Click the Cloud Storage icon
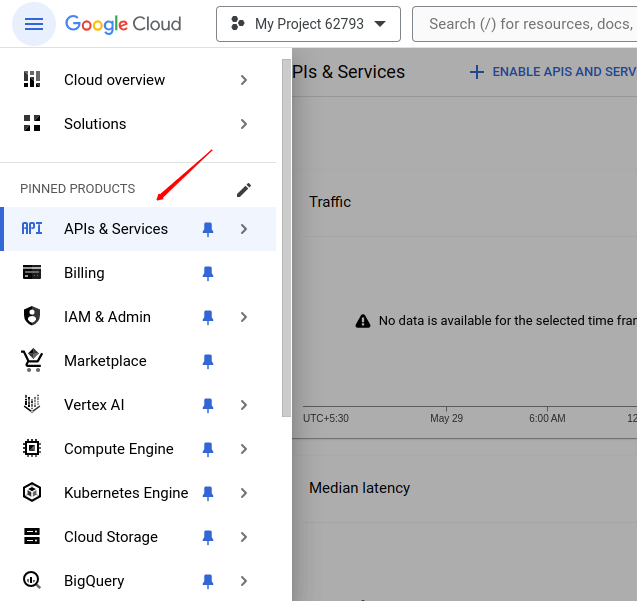This screenshot has width=637, height=601. 32,536
